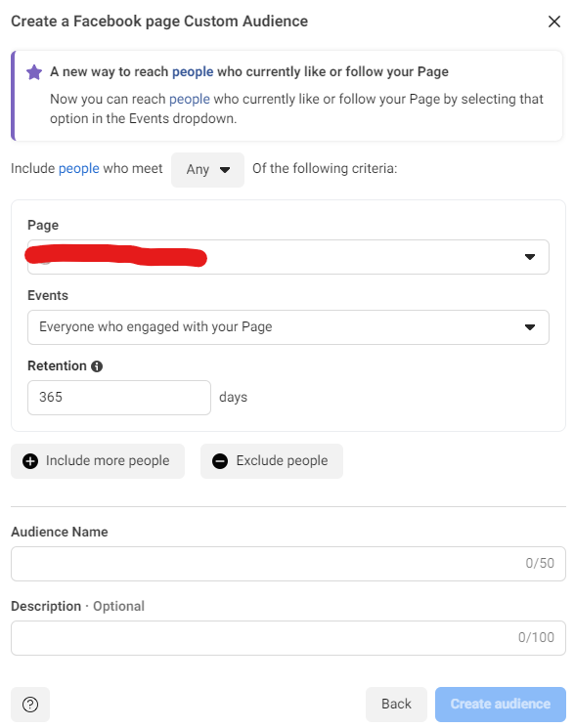Select Everyone who engaged with your Page

pos(288,327)
